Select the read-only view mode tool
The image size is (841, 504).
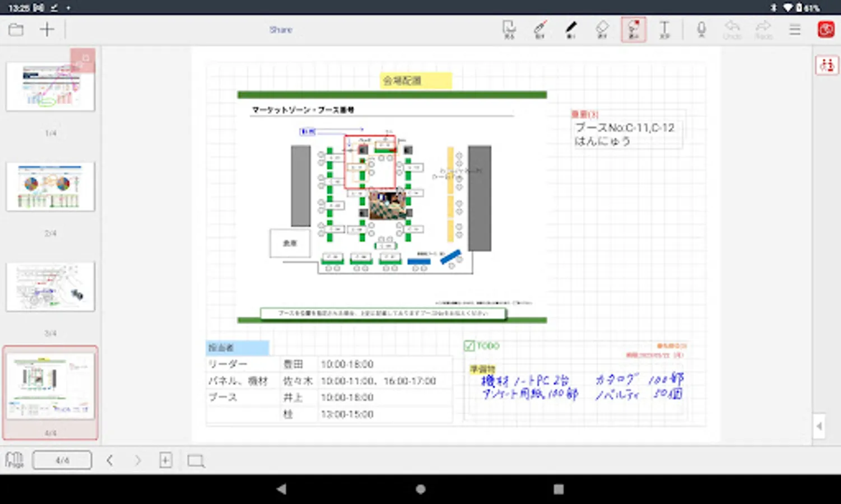(509, 30)
